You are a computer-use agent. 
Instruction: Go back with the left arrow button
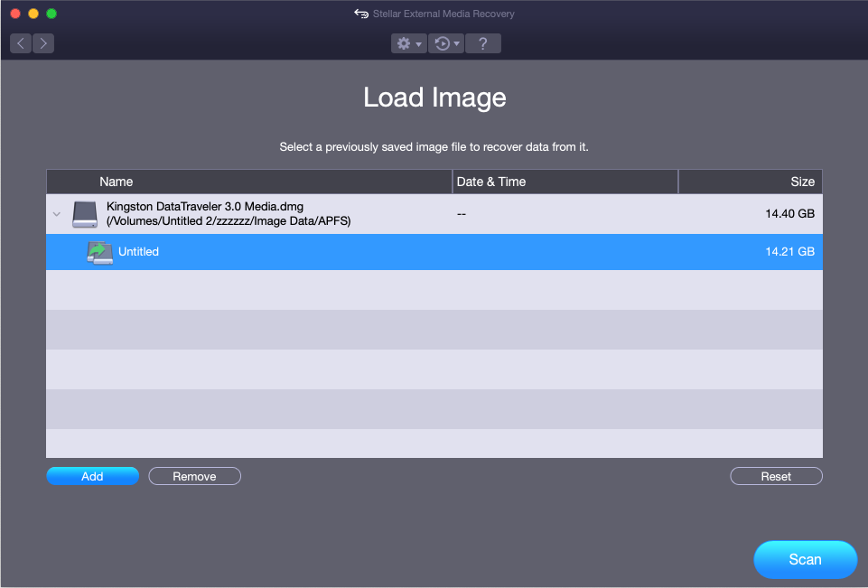coord(21,43)
